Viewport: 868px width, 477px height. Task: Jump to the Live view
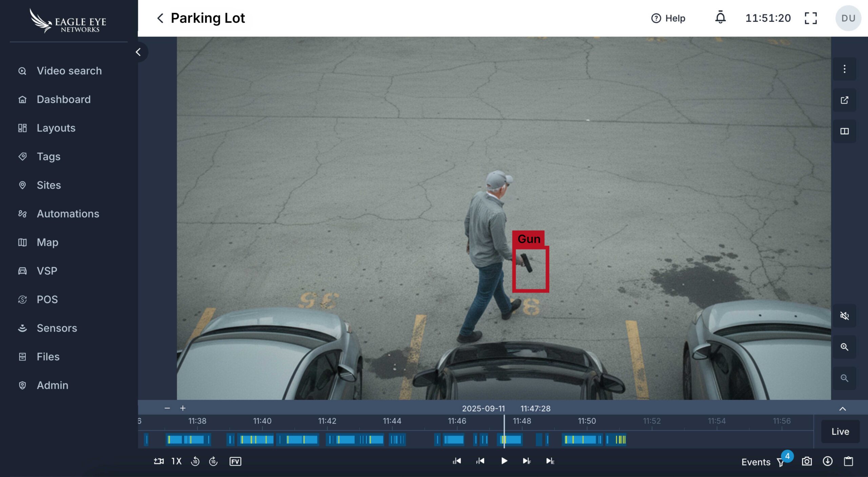840,432
